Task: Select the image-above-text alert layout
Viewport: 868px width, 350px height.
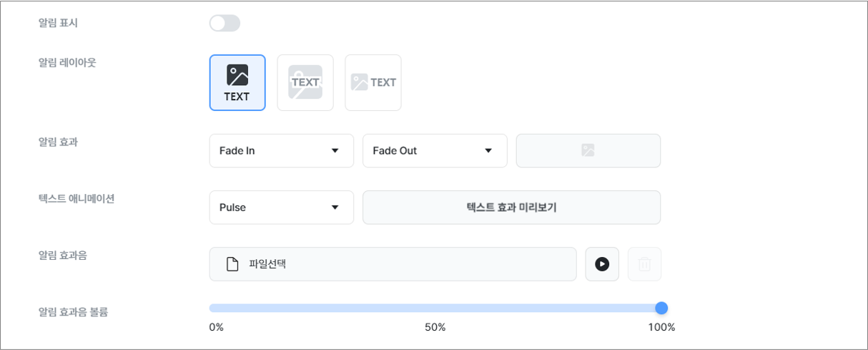Action: [x=237, y=83]
